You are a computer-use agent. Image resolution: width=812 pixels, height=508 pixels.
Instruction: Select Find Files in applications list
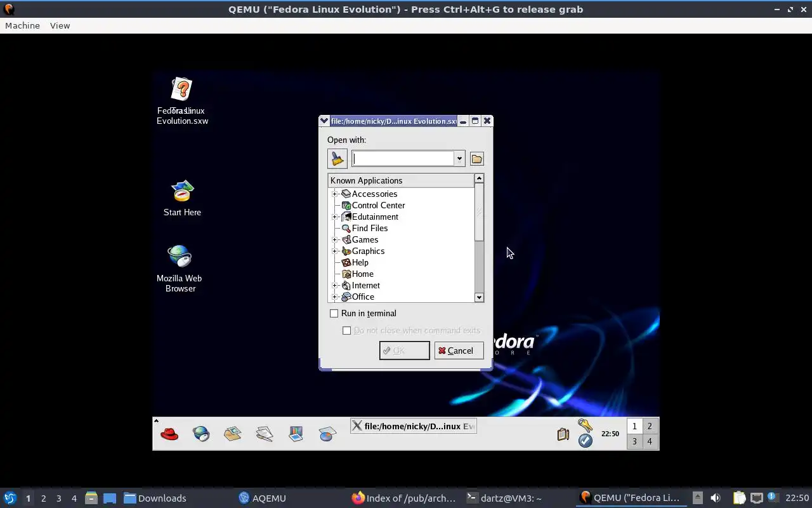click(x=370, y=228)
